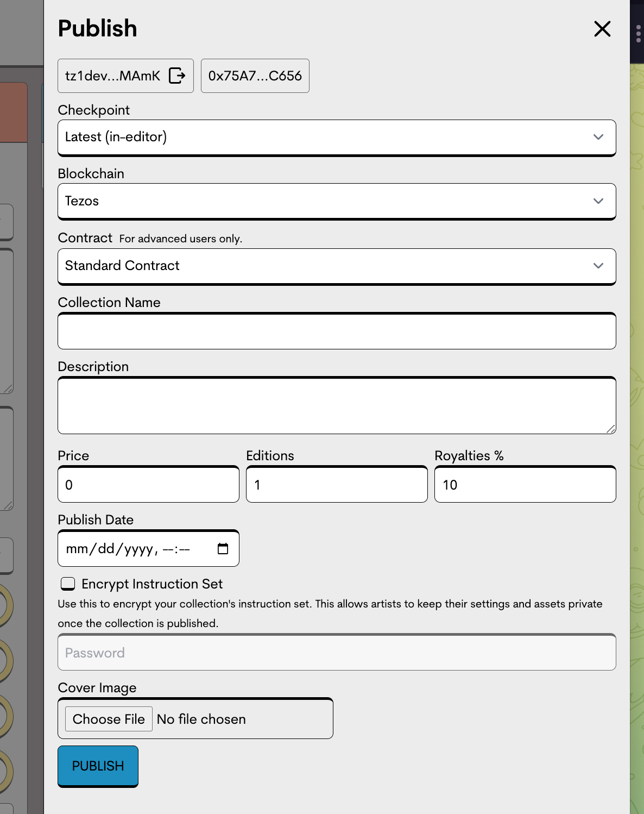Click the Password field
The image size is (644, 814).
[x=337, y=652]
